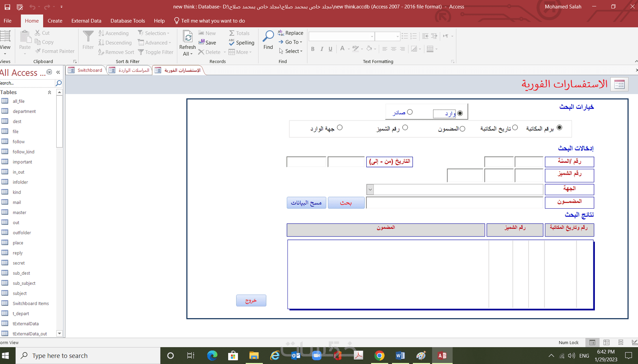Click the Filter funnel icon
Image resolution: width=638 pixels, height=364 pixels.
(88, 36)
